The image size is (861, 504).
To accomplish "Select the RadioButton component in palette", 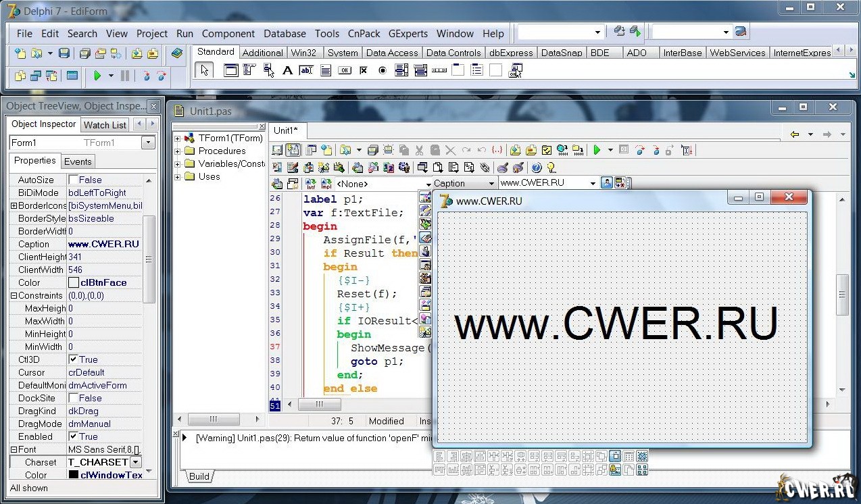I will click(x=383, y=70).
